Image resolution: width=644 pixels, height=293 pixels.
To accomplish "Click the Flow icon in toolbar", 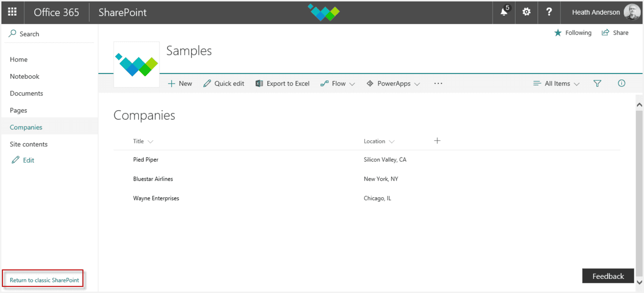I will click(x=325, y=84).
